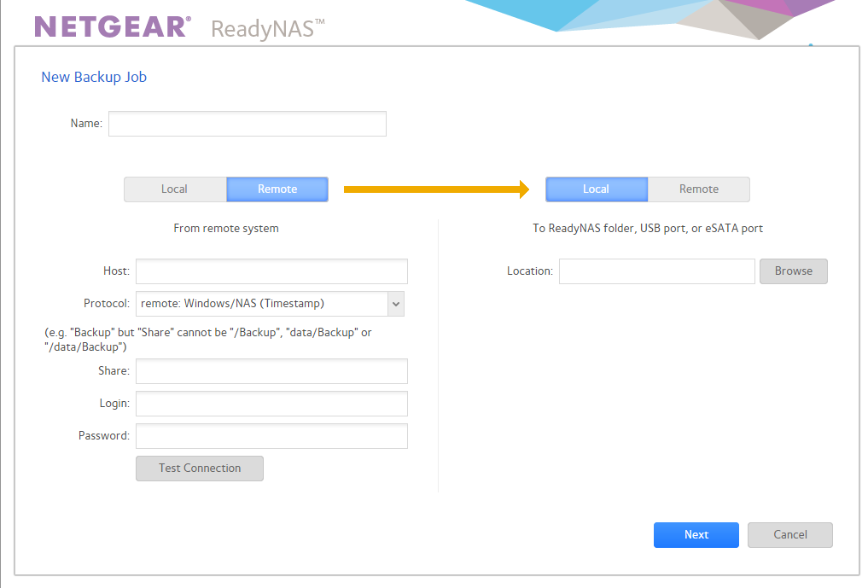This screenshot has height=588, width=868.
Task: Click the Next button
Action: [x=696, y=535]
